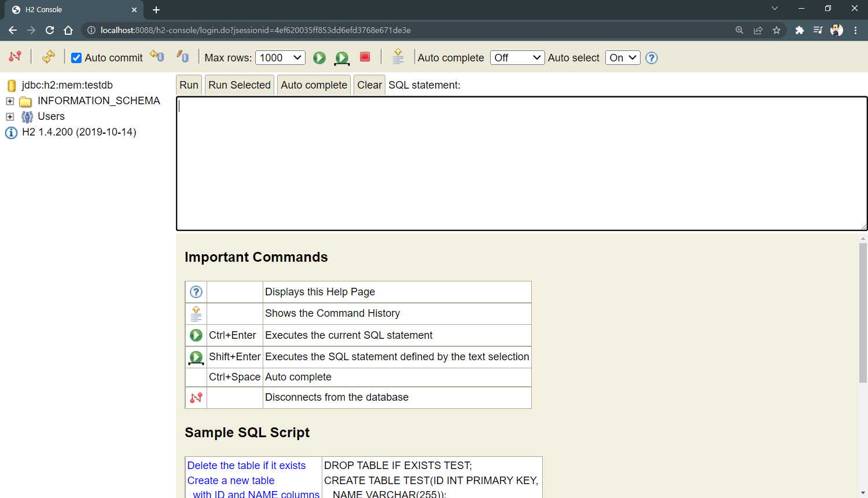Image resolution: width=868 pixels, height=498 pixels.
Task: Click the help icon in the Important Commands table
Action: (x=196, y=292)
